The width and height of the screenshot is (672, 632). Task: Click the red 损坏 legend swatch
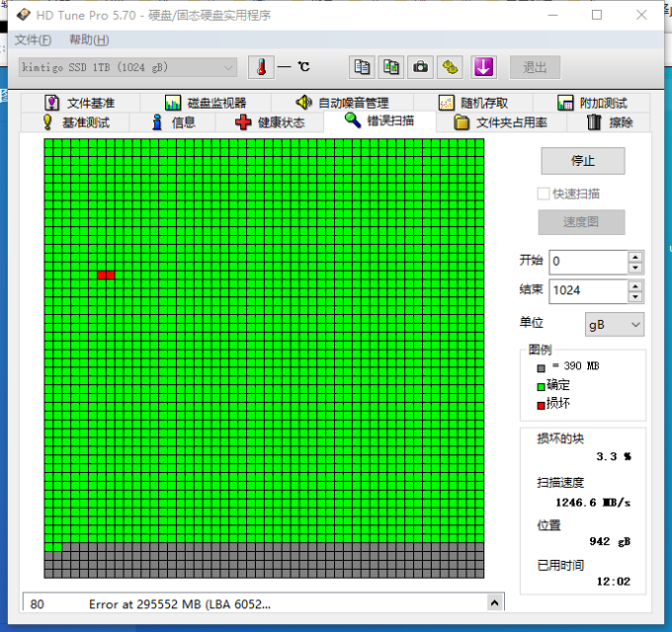tap(541, 406)
